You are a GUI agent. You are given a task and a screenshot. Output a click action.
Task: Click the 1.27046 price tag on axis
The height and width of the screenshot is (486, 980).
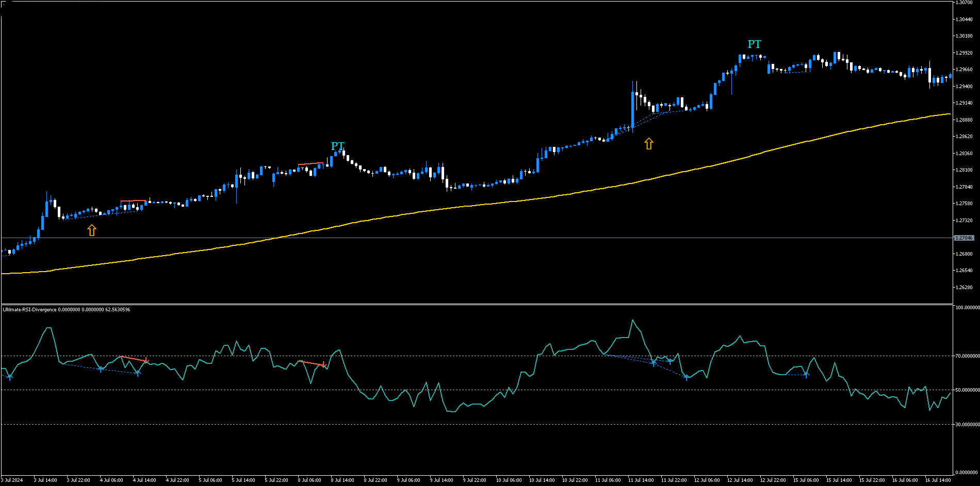coord(963,238)
